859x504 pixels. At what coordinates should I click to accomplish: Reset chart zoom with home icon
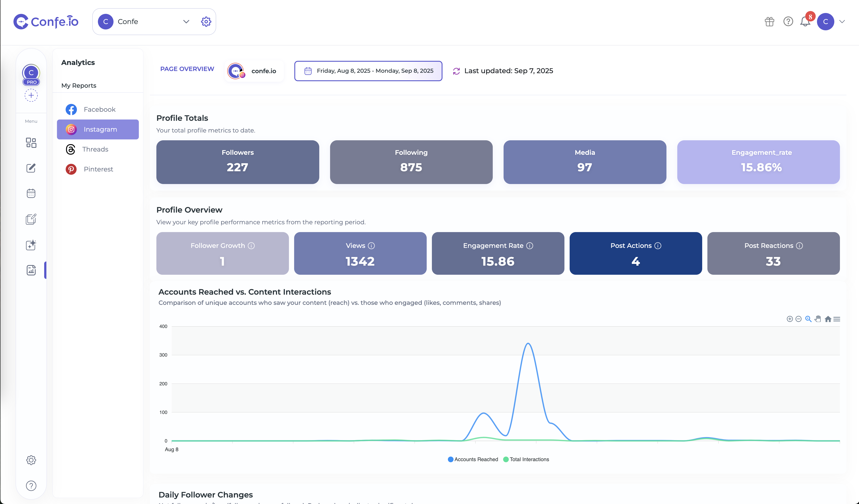tap(828, 319)
